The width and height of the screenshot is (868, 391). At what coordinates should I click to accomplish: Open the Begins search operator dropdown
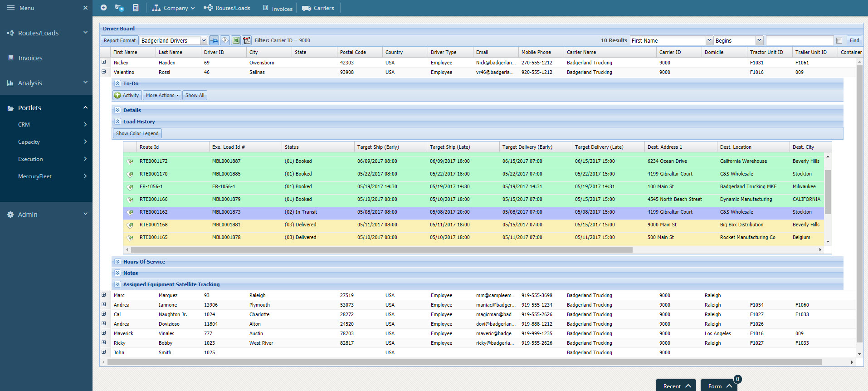pyautogui.click(x=759, y=40)
